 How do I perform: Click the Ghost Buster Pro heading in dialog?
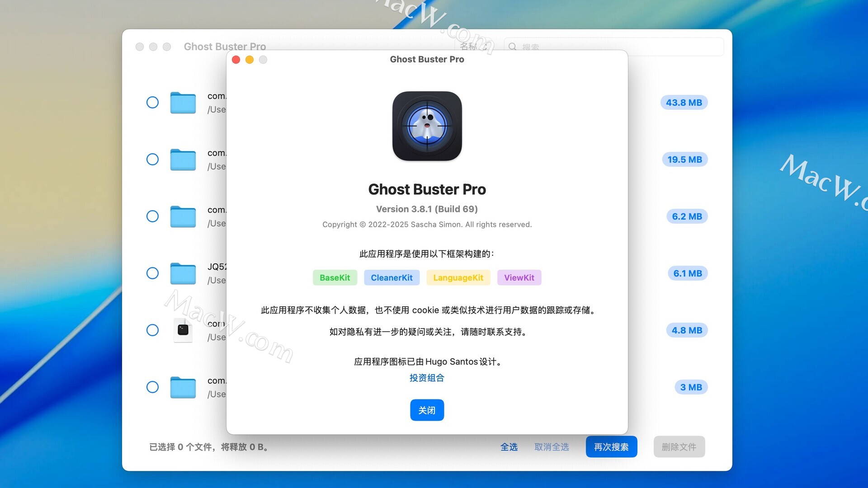point(427,189)
